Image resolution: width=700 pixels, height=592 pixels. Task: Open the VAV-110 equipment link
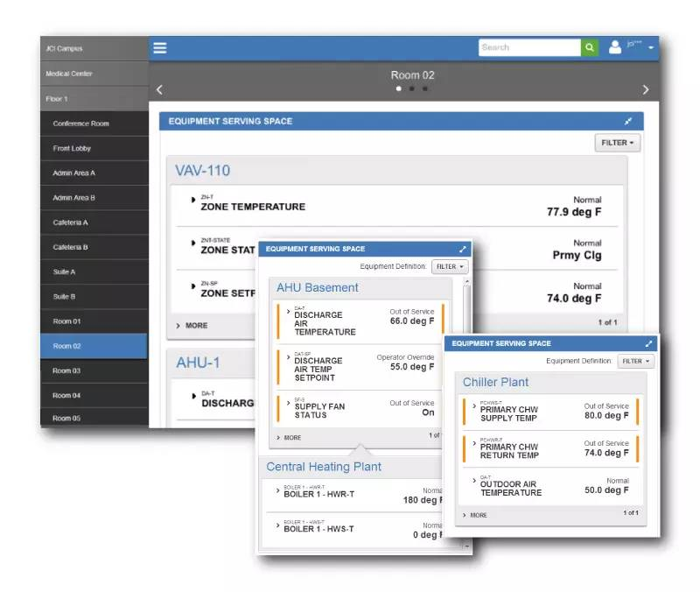[203, 170]
